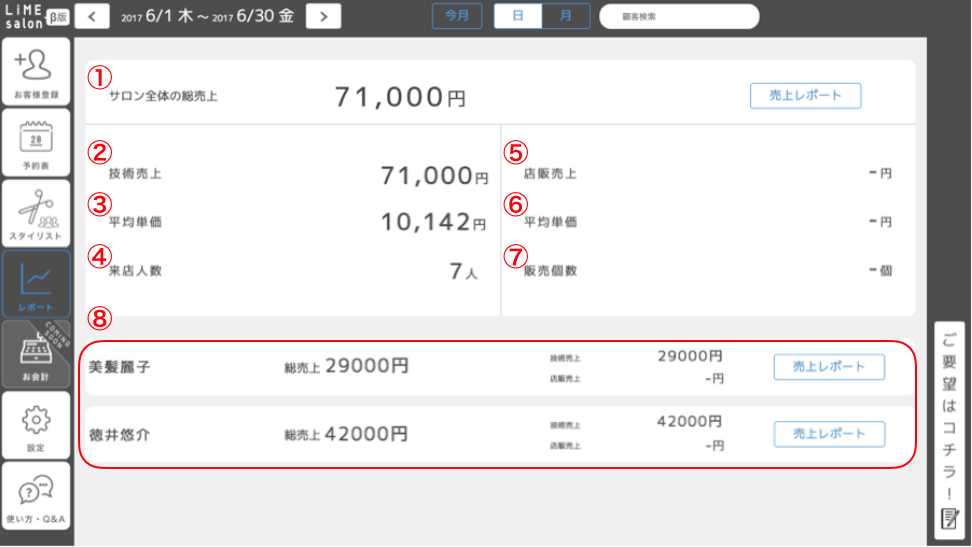Click the cash register (お会計) icon
Image resolution: width=972 pixels, height=547 pixels.
[x=36, y=354]
